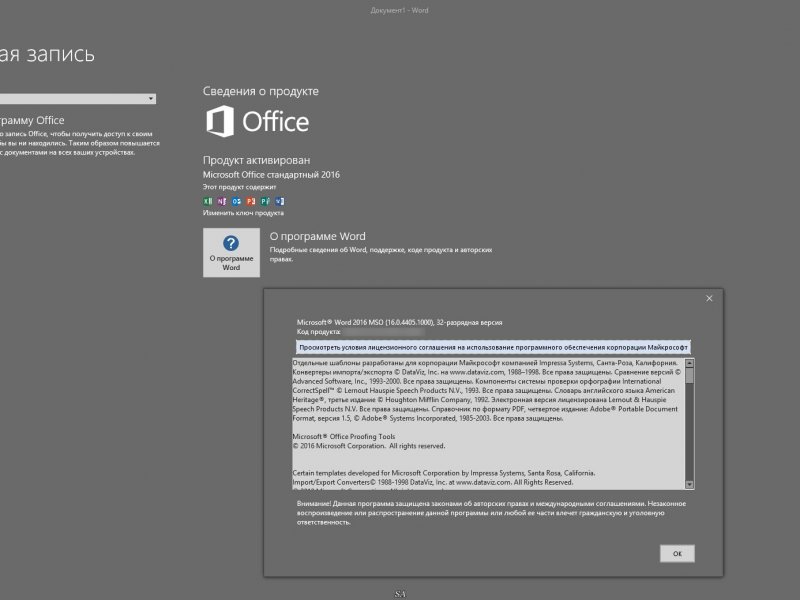
Task: Click the Word app icon in product list
Action: click(280, 201)
